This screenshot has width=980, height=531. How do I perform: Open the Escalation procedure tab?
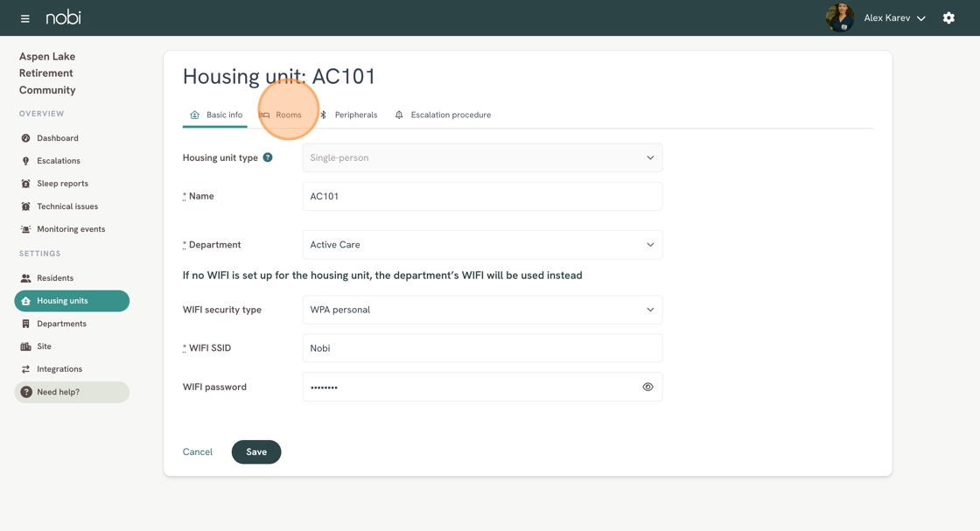[x=443, y=115]
